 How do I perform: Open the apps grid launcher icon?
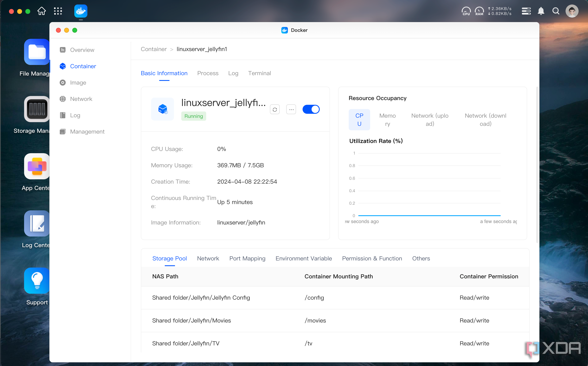tap(58, 11)
